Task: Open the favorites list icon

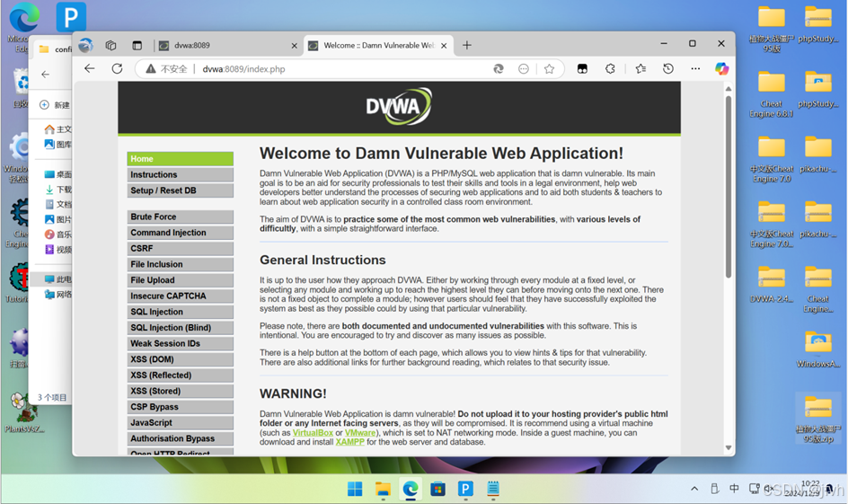Action: [x=640, y=68]
